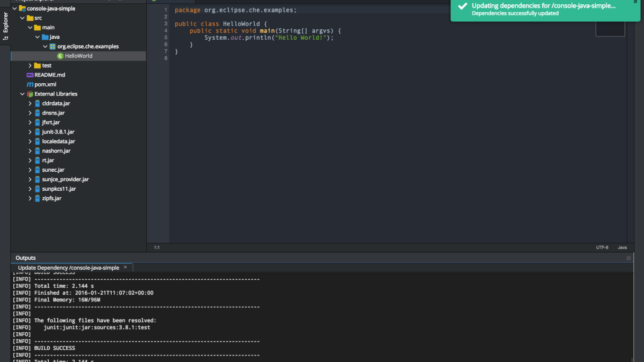644x362 pixels.
Task: Collapse the org.eclipse.che.examples package chevron
Action: click(45, 46)
